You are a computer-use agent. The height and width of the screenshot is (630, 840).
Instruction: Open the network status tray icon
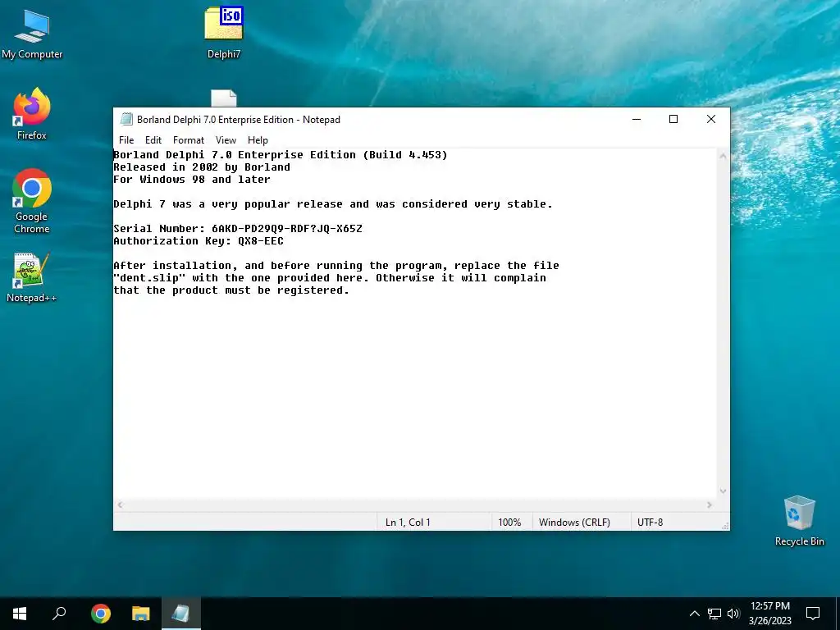coord(714,614)
